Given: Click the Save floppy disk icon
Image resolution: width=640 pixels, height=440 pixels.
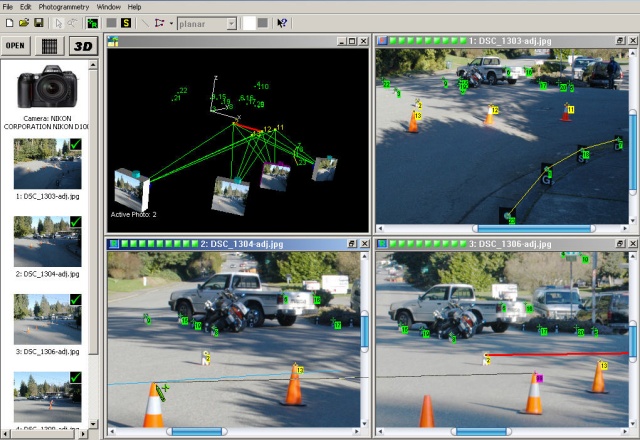Looking at the screenshot, I should click(38, 22).
